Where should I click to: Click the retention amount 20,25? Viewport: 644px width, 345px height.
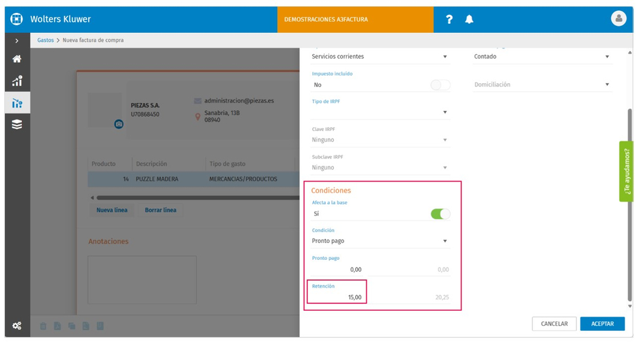coord(442,297)
